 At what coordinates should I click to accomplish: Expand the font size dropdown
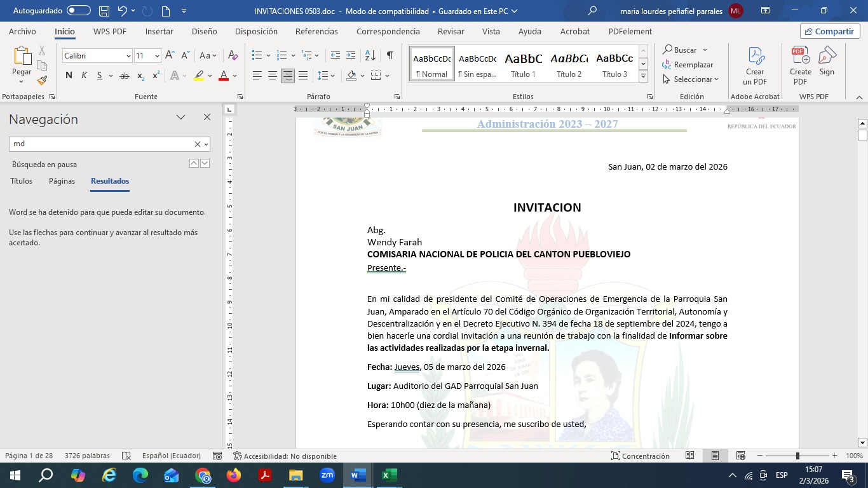pyautogui.click(x=156, y=56)
